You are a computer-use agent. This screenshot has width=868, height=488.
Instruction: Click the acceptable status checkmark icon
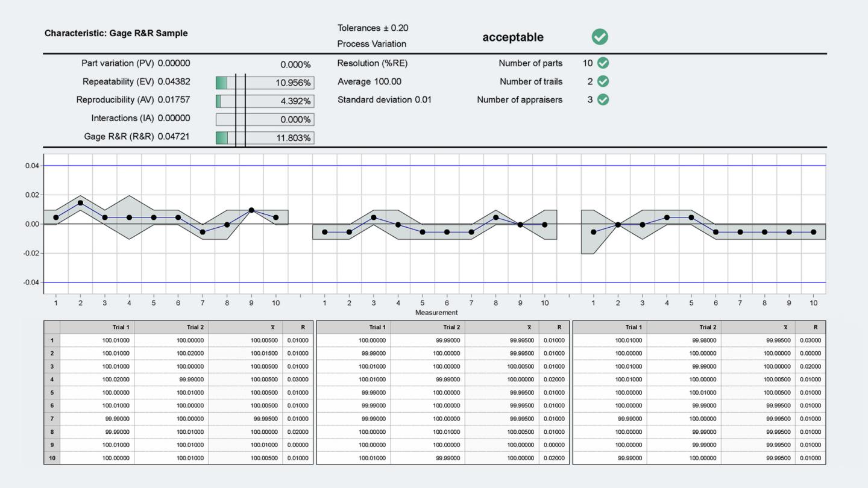tap(599, 37)
